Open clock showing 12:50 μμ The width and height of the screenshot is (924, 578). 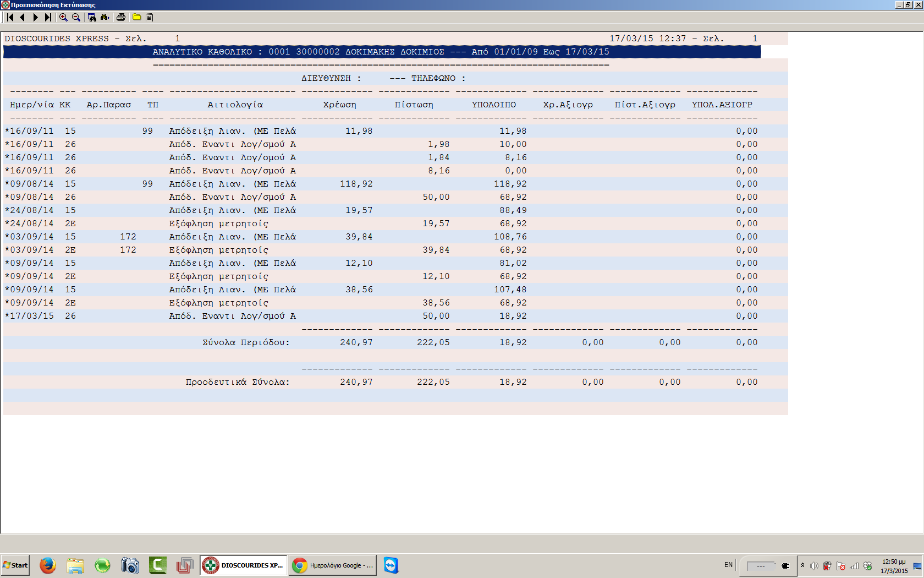pos(894,566)
